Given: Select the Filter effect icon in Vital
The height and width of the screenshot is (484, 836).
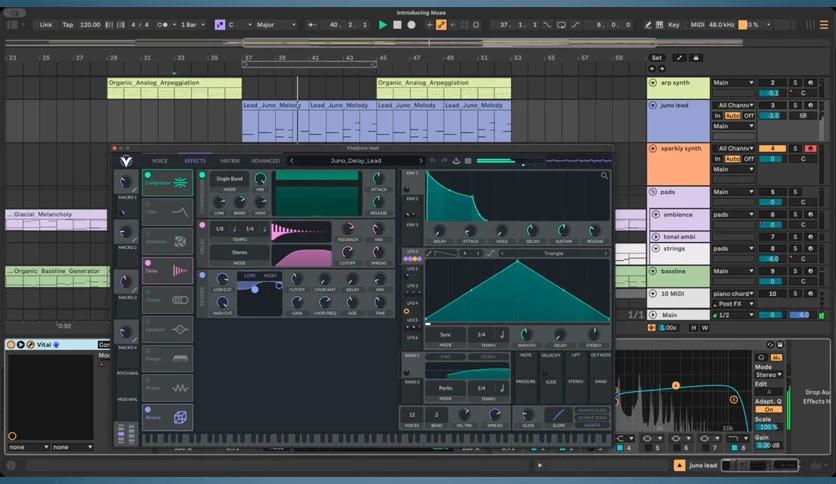Looking at the screenshot, I should tap(180, 212).
